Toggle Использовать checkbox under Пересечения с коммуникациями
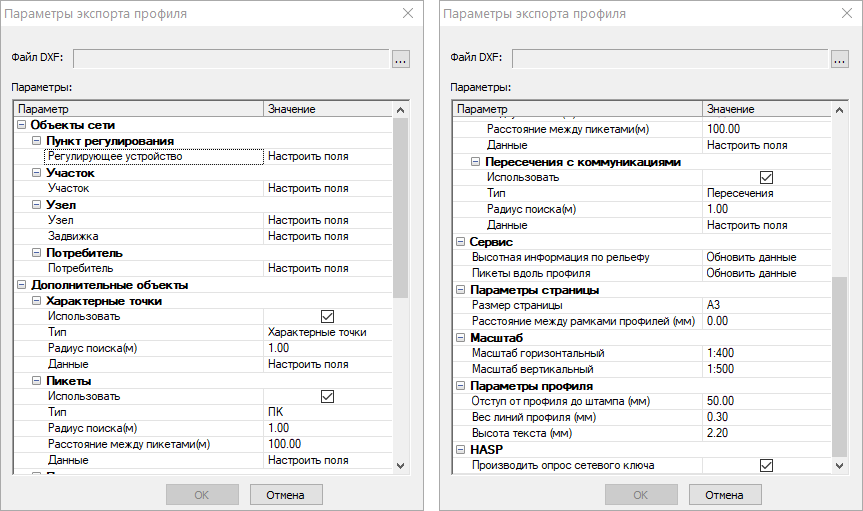 tap(766, 177)
